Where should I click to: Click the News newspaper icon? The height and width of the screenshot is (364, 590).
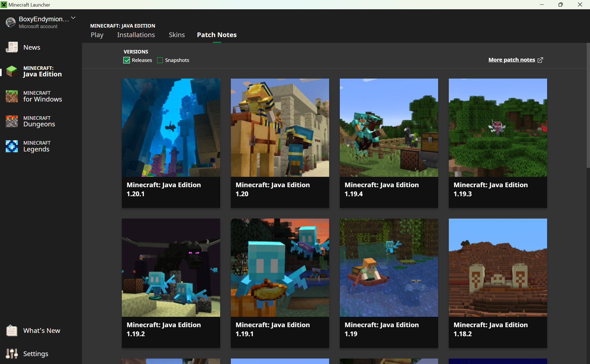point(12,47)
